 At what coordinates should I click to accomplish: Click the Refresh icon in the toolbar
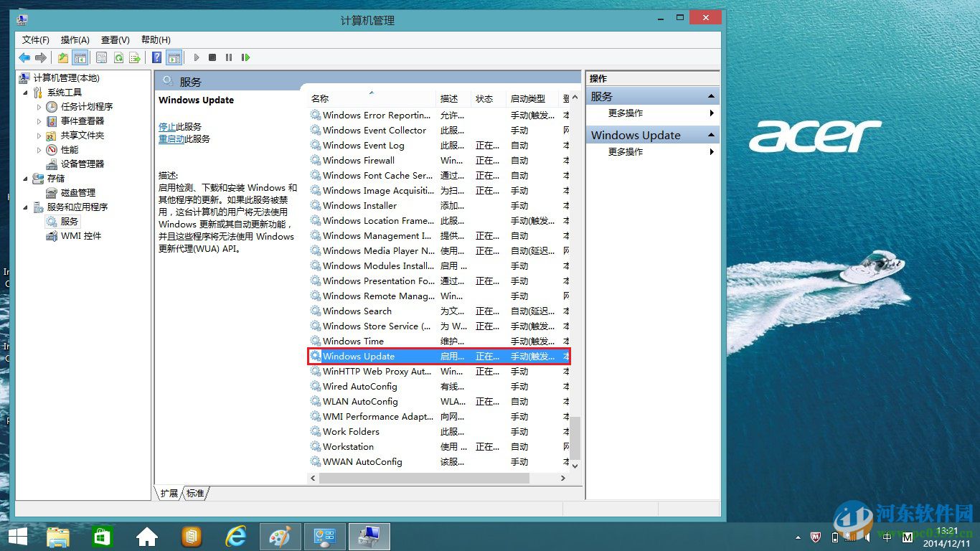tap(119, 57)
